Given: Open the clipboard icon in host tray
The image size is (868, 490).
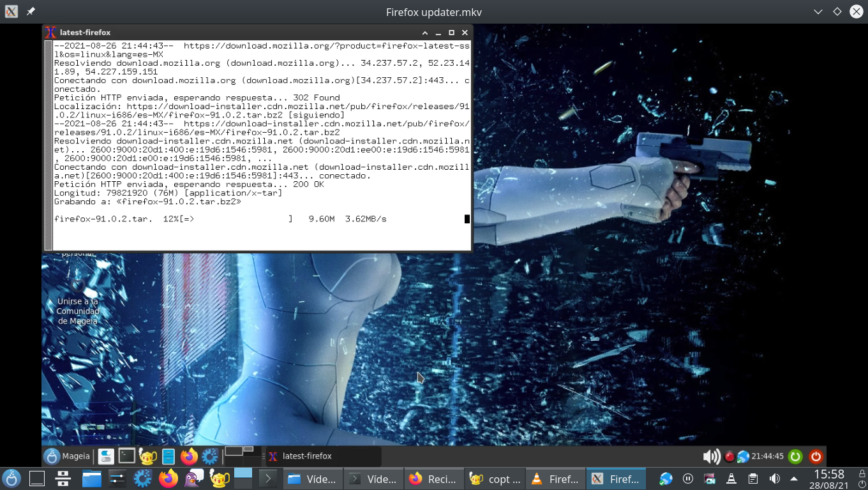Looking at the screenshot, I should 753,479.
